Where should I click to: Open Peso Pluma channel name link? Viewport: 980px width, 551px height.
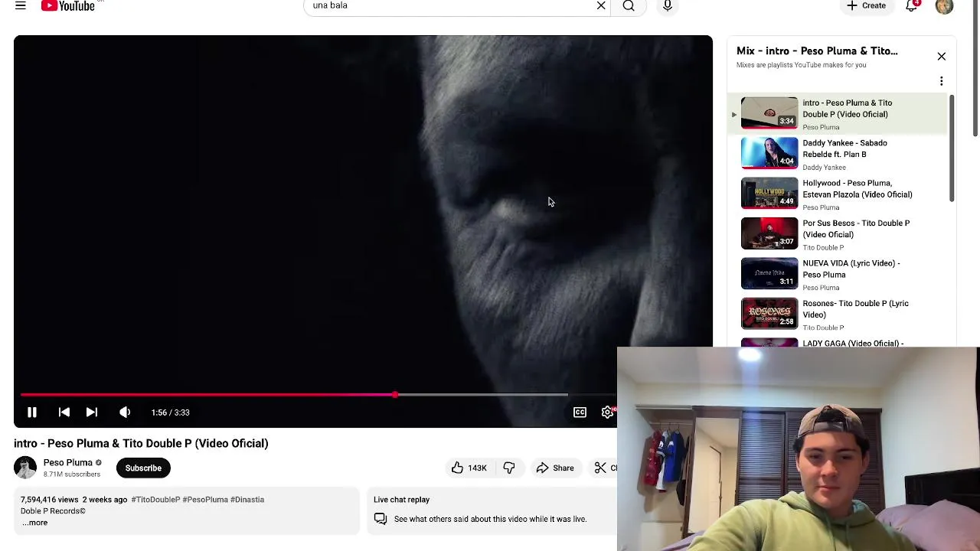click(x=67, y=462)
